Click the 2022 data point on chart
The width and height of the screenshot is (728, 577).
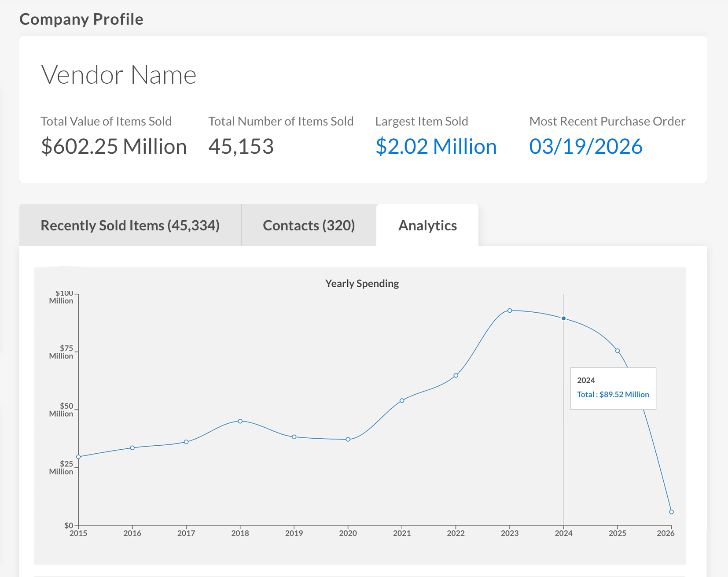point(456,375)
